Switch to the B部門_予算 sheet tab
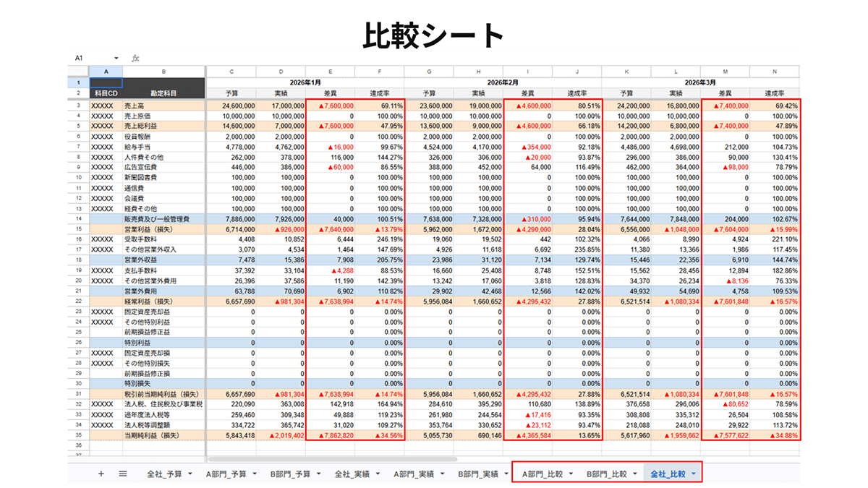Image resolution: width=868 pixels, height=488 pixels. coord(290,474)
